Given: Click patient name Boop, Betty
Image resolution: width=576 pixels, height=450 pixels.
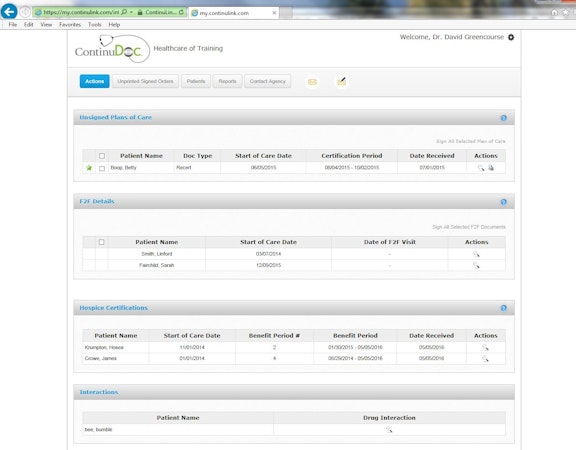Looking at the screenshot, I should click(123, 168).
